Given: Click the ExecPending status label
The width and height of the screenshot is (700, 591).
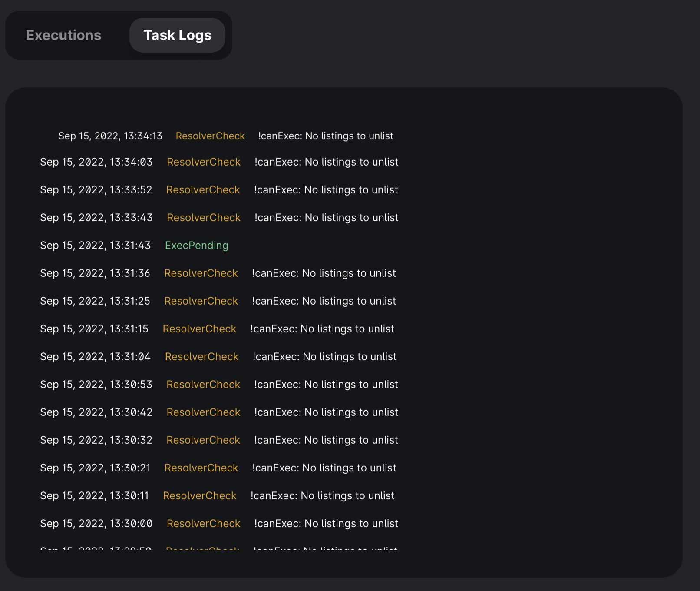Looking at the screenshot, I should coord(196,246).
